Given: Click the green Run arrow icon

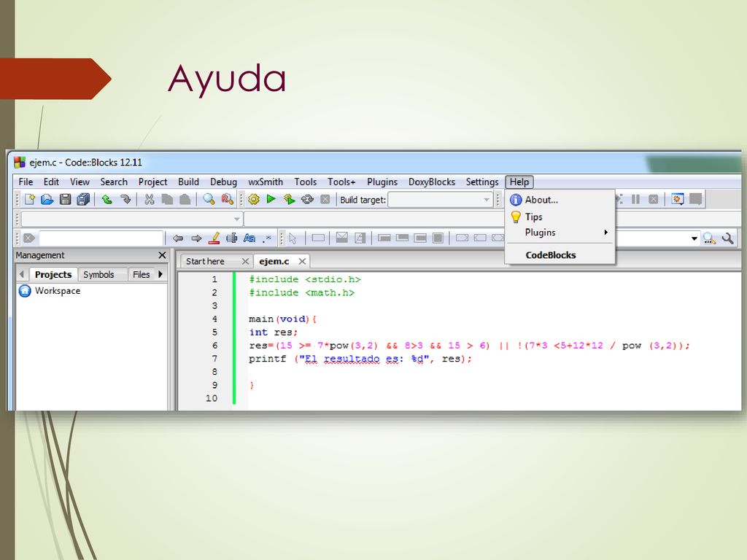Looking at the screenshot, I should [x=271, y=199].
